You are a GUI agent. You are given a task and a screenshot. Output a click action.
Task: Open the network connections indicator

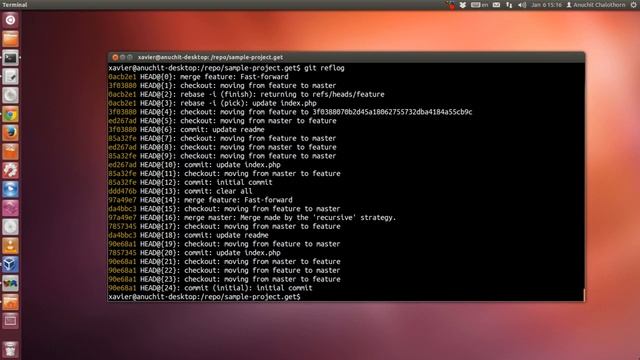coord(509,5)
